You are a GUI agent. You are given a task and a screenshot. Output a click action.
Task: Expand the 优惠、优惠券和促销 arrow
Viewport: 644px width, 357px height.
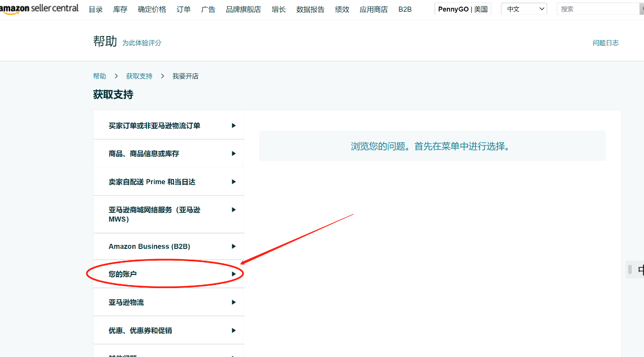click(x=234, y=330)
